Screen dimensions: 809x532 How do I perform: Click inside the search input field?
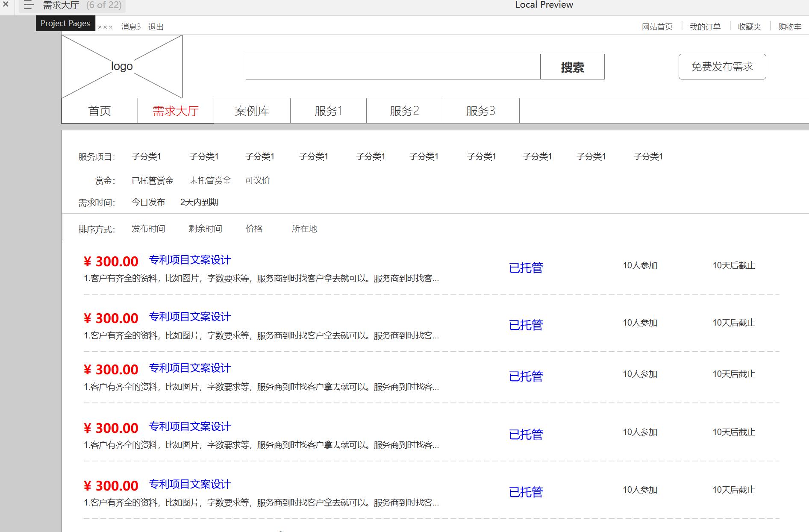pyautogui.click(x=393, y=67)
